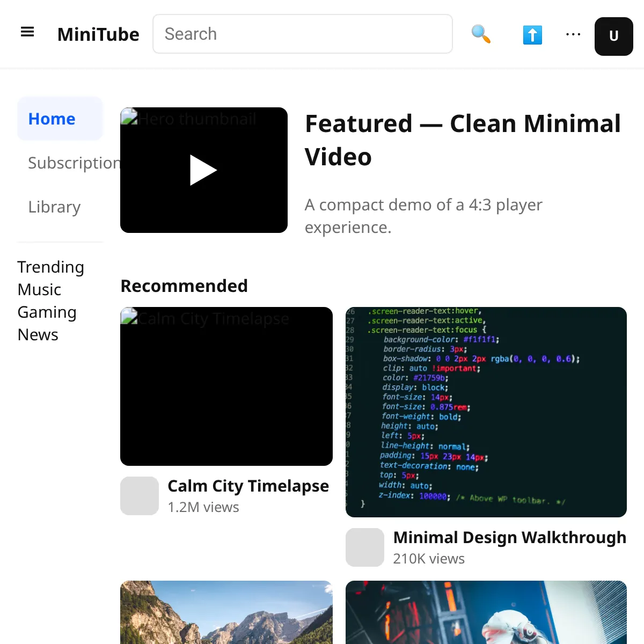Open the three-dots more options menu
Image resolution: width=644 pixels, height=644 pixels.
pos(573,34)
